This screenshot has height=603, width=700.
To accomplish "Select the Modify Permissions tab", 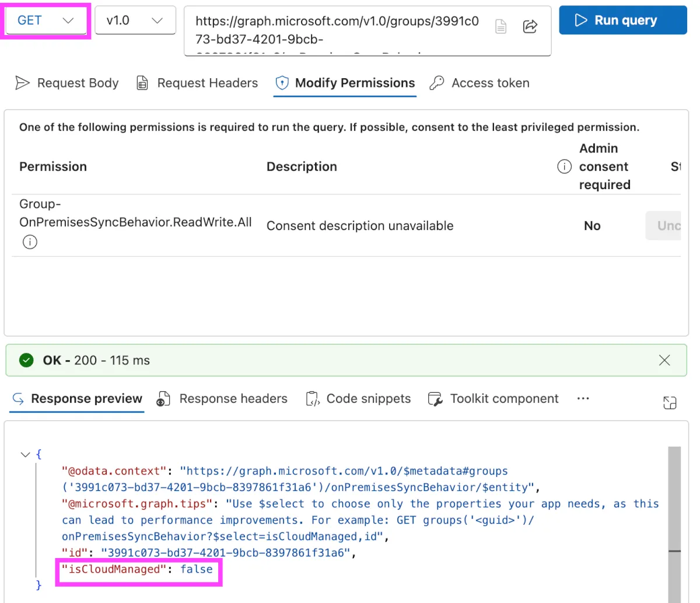I will pos(345,83).
